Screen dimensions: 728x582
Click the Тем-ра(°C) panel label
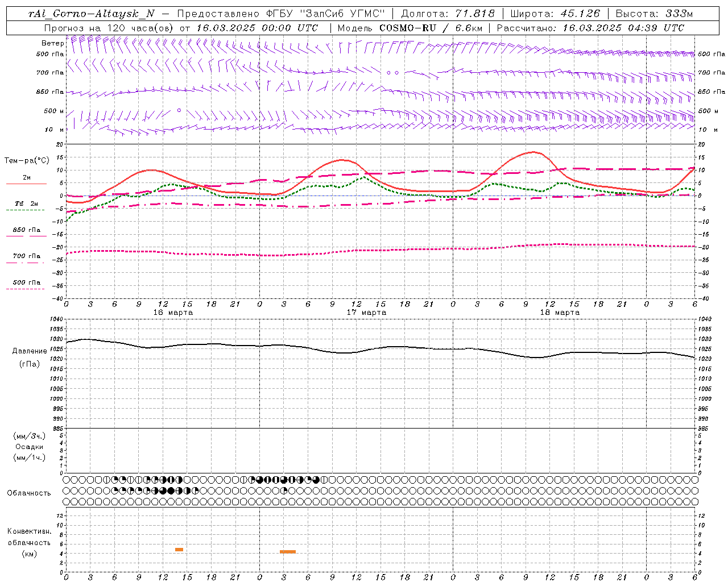27,161
